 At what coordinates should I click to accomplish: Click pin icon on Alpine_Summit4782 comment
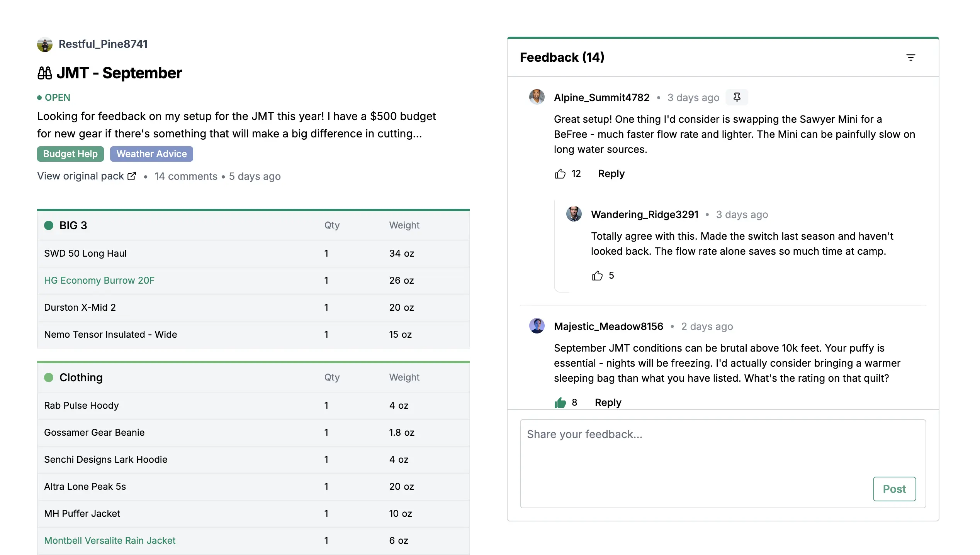[x=737, y=97]
